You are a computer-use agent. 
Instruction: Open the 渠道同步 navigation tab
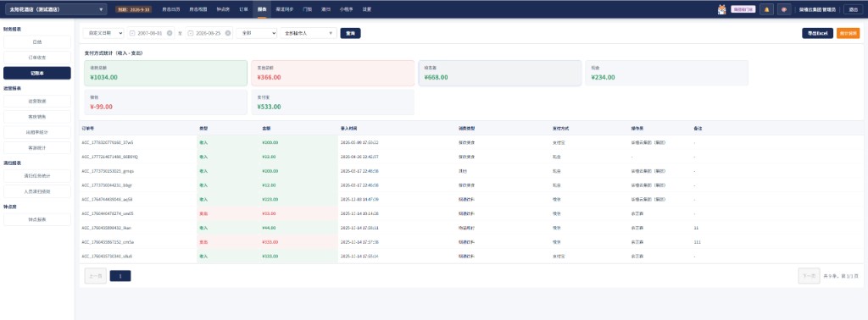[285, 9]
